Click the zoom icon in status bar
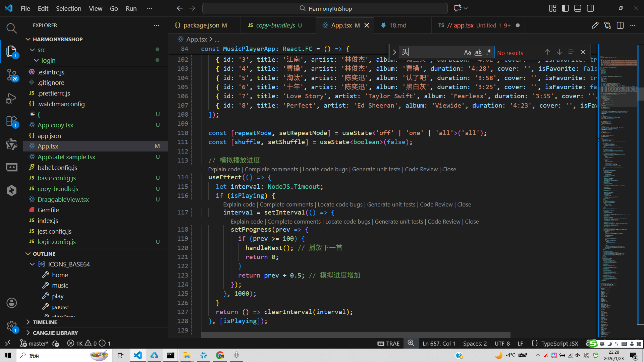The height and width of the screenshot is (362, 644). (x=411, y=343)
